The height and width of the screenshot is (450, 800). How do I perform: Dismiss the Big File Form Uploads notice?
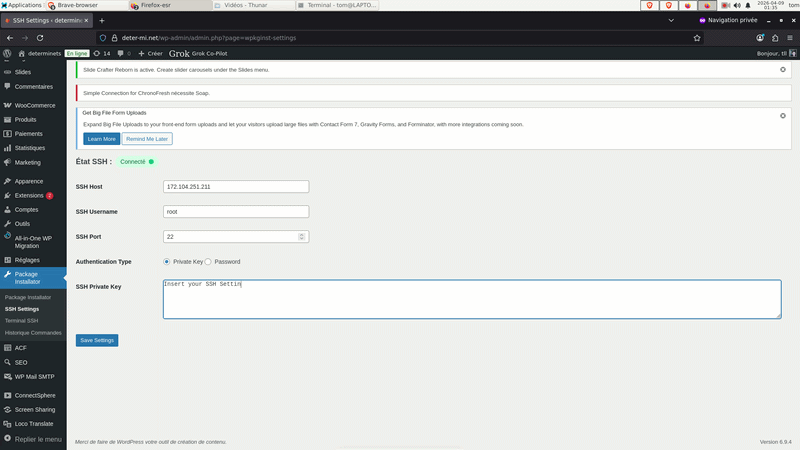tap(783, 116)
